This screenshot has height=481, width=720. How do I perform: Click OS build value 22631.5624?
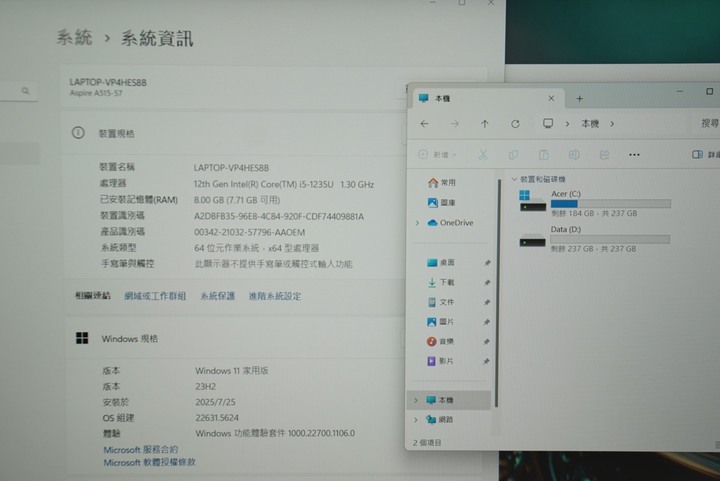click(x=217, y=418)
